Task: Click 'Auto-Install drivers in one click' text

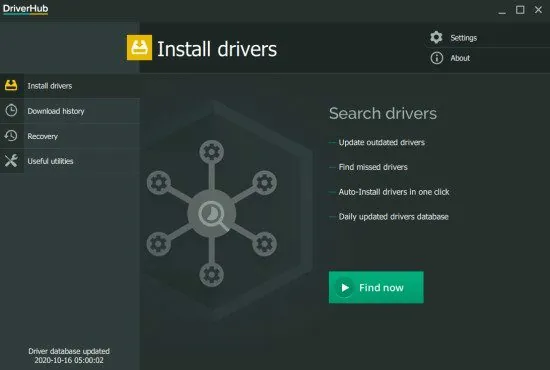Action: tap(394, 192)
